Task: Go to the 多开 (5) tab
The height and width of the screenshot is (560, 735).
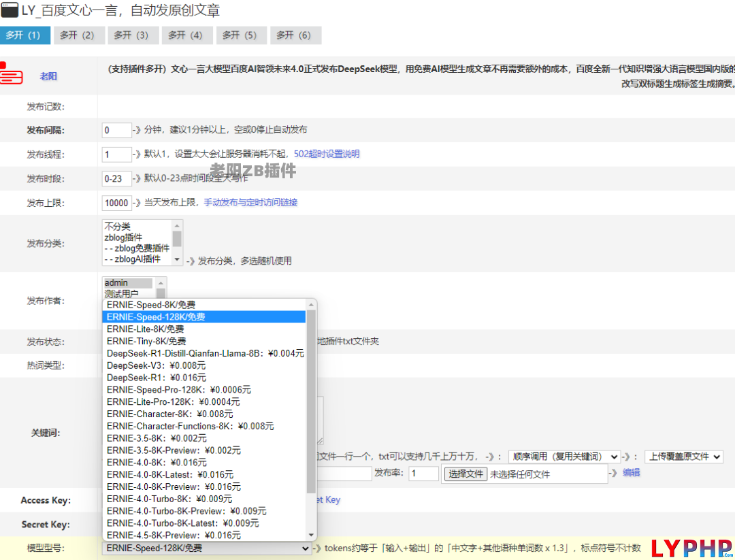Action: 242,35
